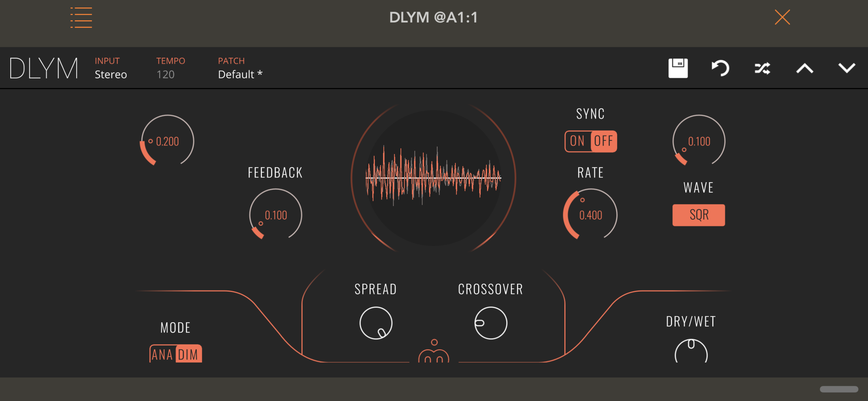
Task: Click the RATE knob showing 0.400
Action: click(x=590, y=215)
